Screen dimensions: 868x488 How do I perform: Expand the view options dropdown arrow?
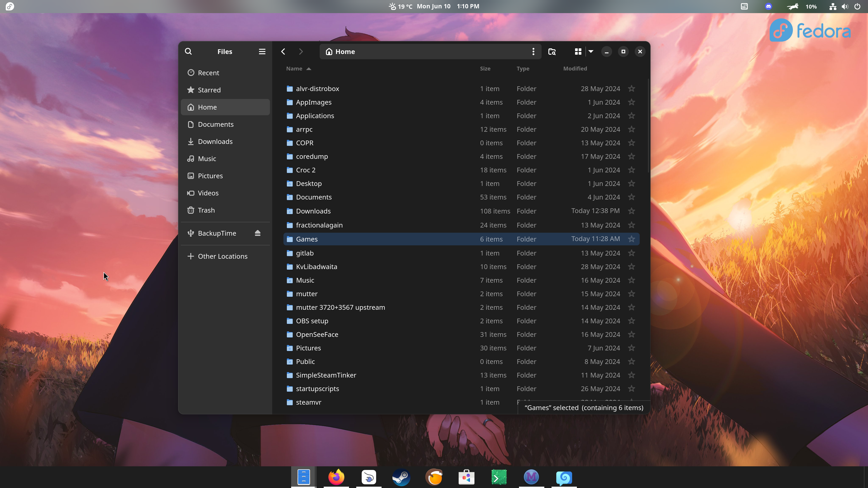point(591,52)
